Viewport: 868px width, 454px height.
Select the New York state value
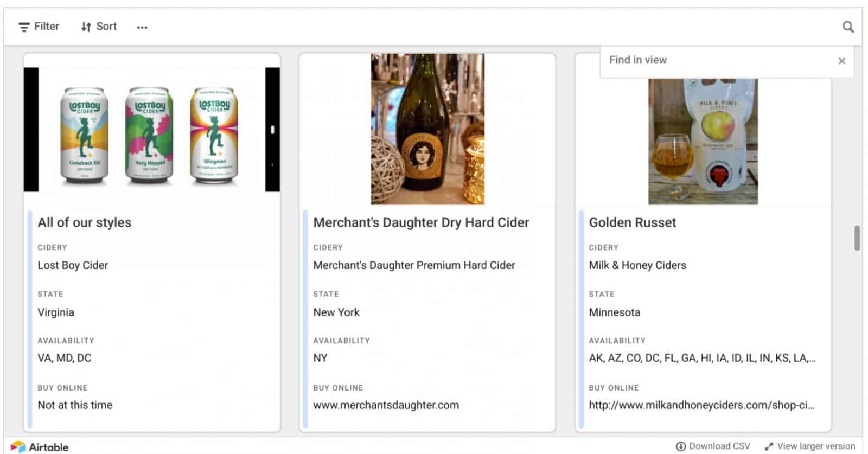point(336,312)
